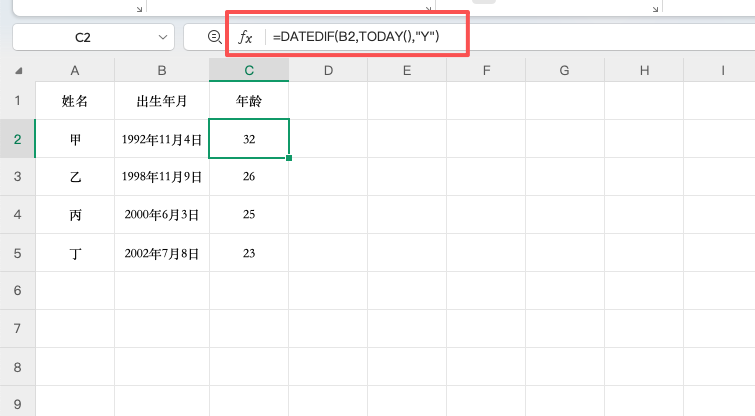Click the Select All corner triangle
Image resolution: width=755 pixels, height=416 pixels.
pyautogui.click(x=18, y=72)
